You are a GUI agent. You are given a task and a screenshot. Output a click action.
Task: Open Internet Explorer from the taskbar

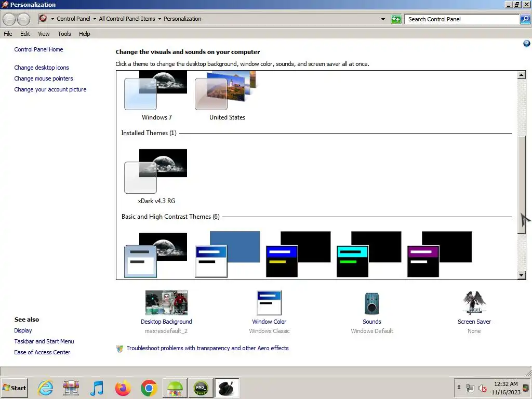(x=46, y=388)
